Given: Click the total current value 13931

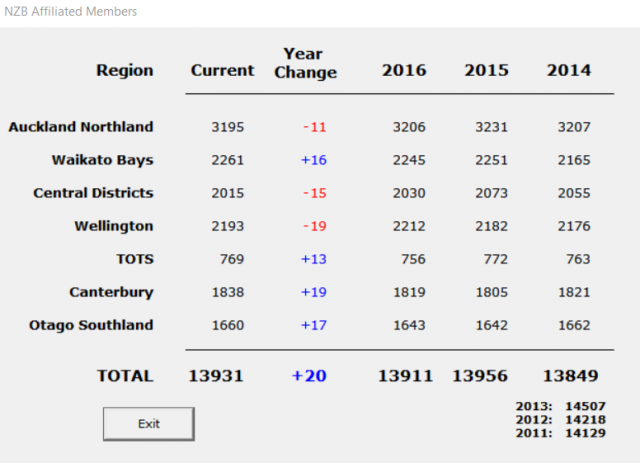Looking at the screenshot, I should coord(216,376).
